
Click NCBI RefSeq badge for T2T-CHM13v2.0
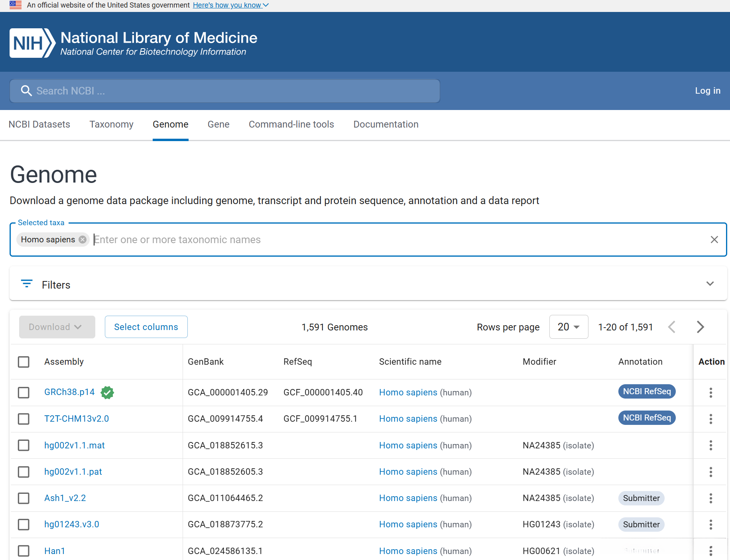point(647,418)
